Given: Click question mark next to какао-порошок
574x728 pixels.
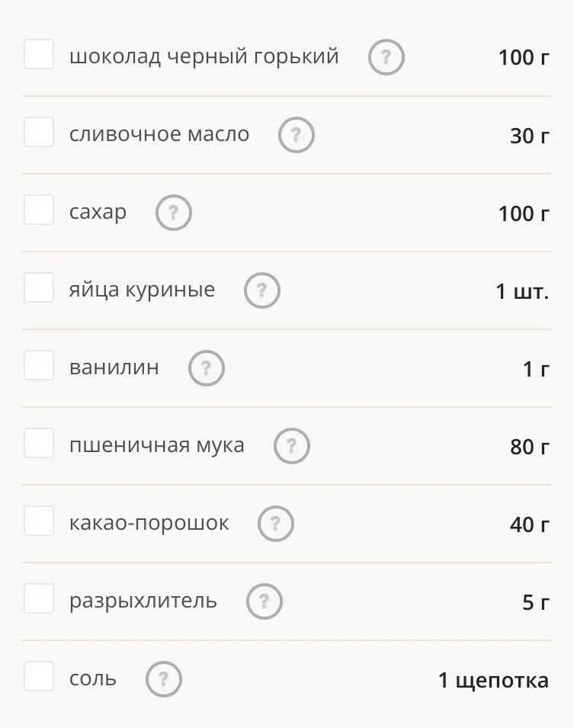Looking at the screenshot, I should tap(276, 524).
